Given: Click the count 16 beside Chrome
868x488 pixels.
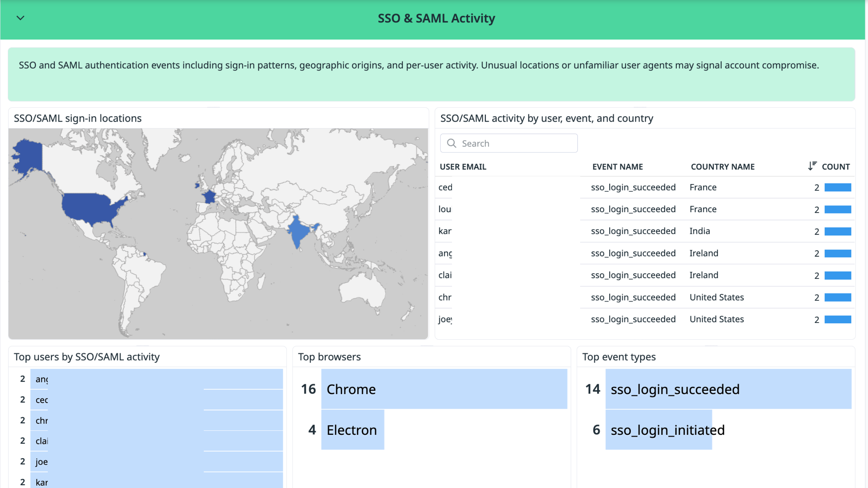Looking at the screenshot, I should [x=308, y=389].
